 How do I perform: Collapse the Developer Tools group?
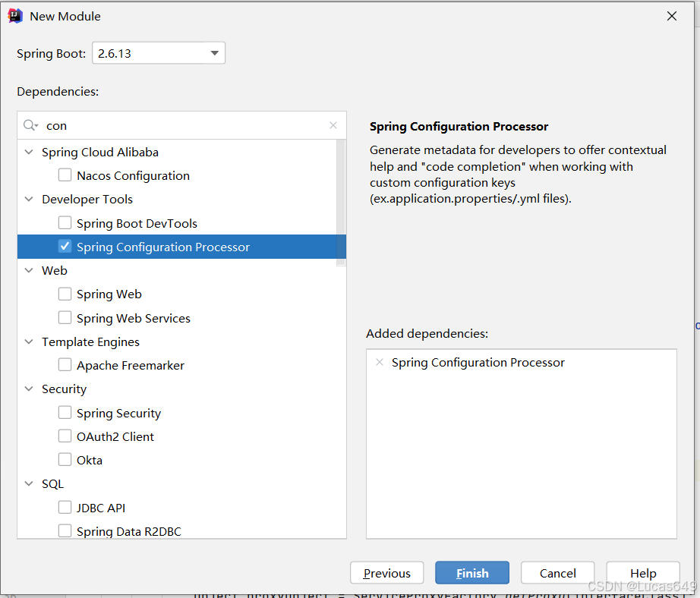tap(29, 199)
